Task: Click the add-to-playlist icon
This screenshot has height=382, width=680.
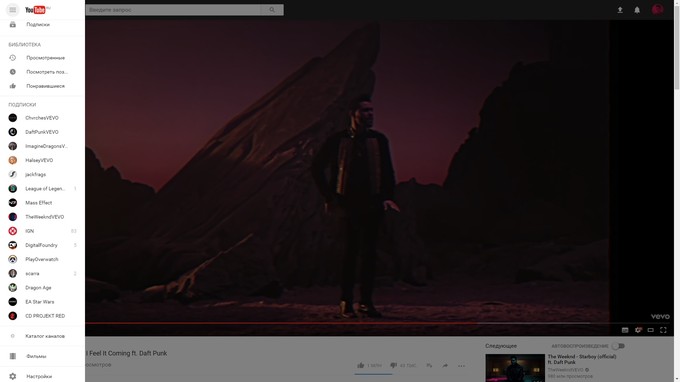Action: pyautogui.click(x=429, y=366)
